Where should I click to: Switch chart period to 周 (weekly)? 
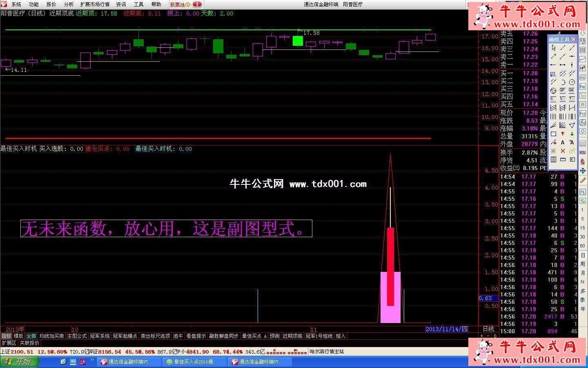[x=583, y=264]
